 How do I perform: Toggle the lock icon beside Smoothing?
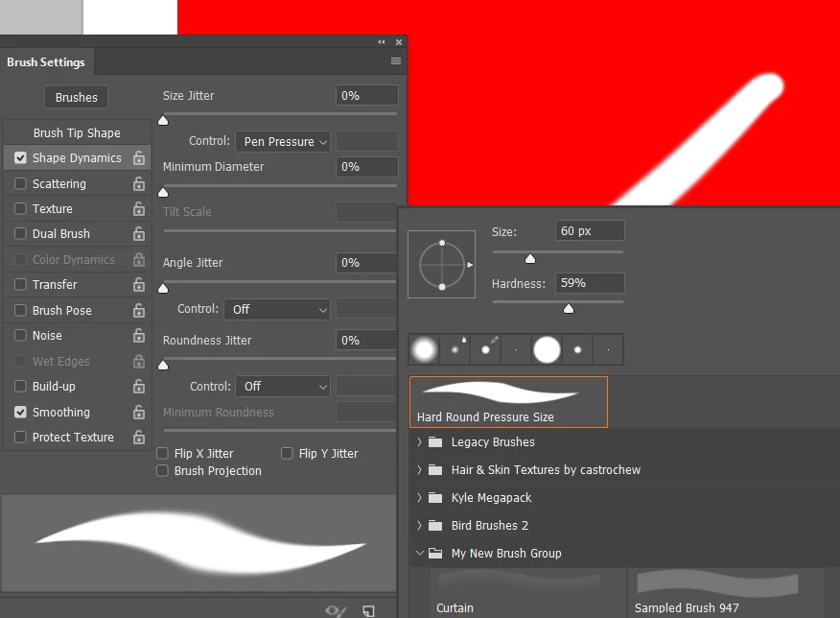[139, 413]
